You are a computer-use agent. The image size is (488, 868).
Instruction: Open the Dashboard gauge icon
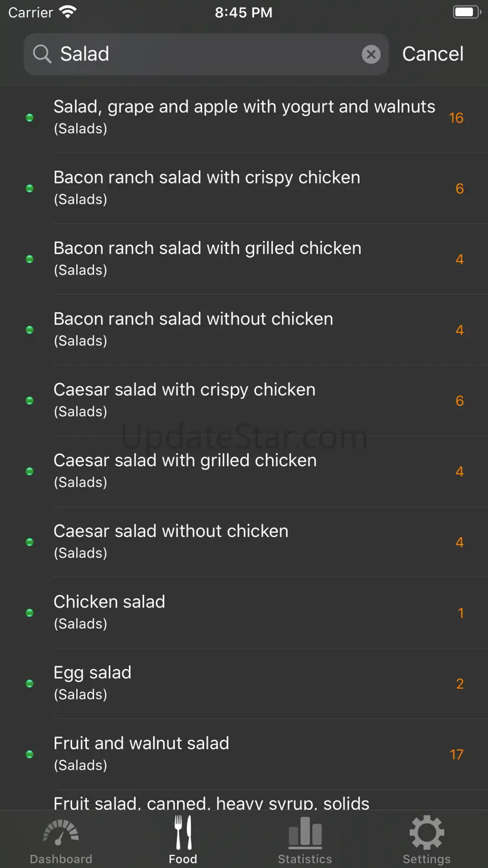coord(61,833)
